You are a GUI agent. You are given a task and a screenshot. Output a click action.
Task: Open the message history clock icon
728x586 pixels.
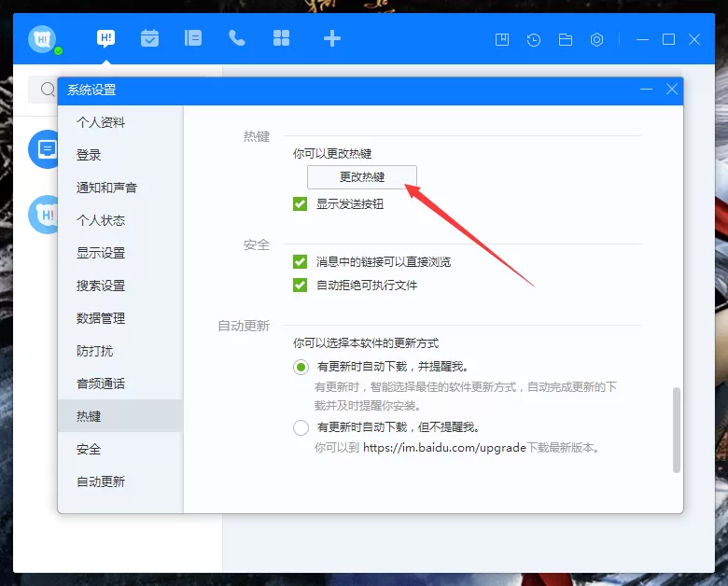pos(534,40)
